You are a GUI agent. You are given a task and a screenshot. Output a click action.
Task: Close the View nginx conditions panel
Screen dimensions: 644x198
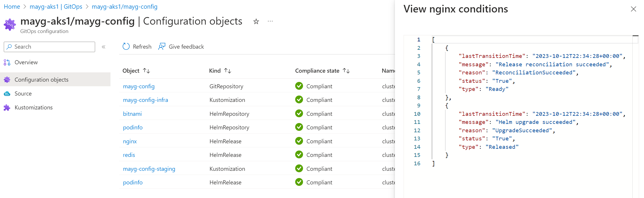[633, 9]
